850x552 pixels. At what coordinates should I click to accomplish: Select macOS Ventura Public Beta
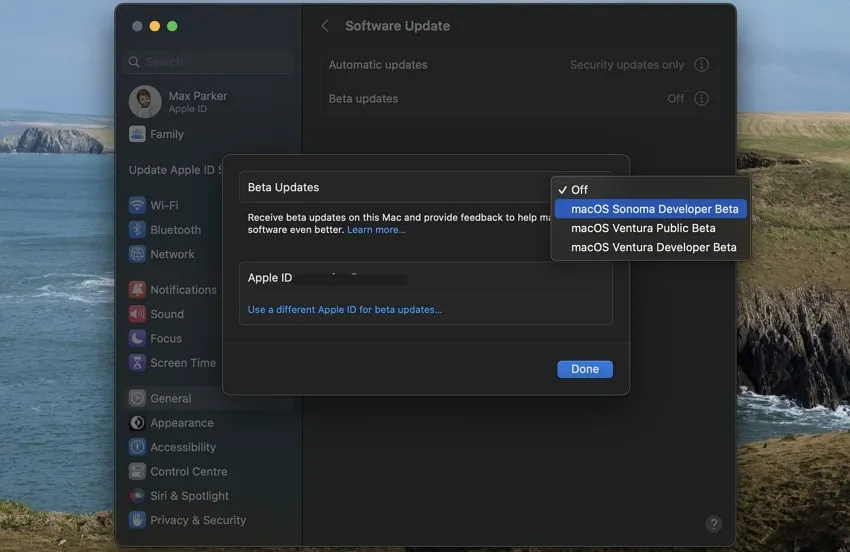point(643,228)
